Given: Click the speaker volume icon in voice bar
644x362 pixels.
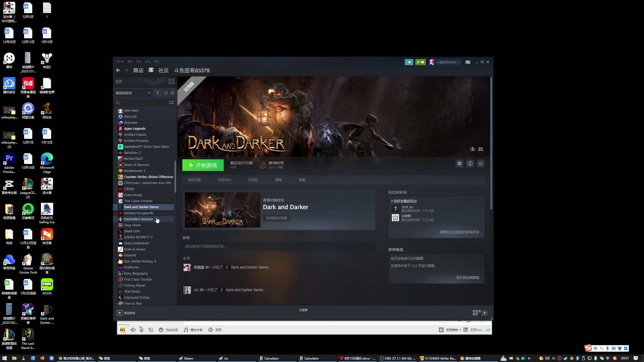Looking at the screenshot, I should click(133, 330).
